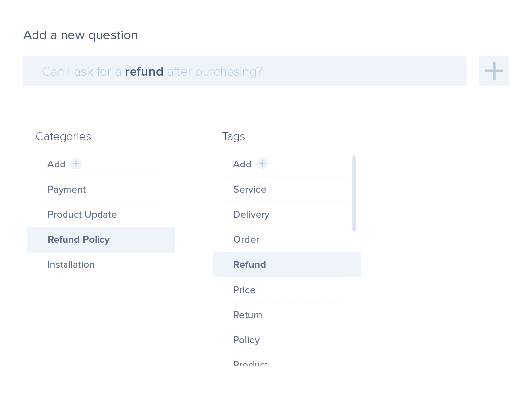Click the Add a new question heading
The width and height of the screenshot is (532, 394).
tap(80, 35)
